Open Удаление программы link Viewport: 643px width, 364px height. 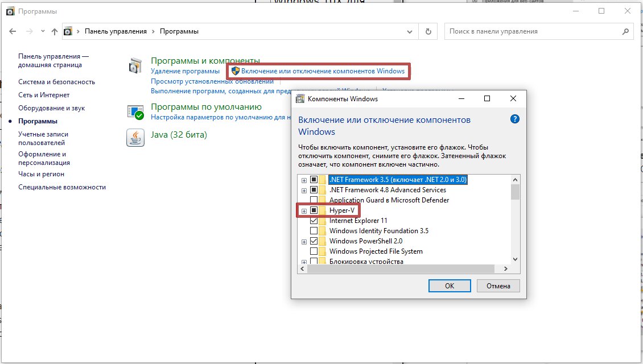(x=185, y=71)
